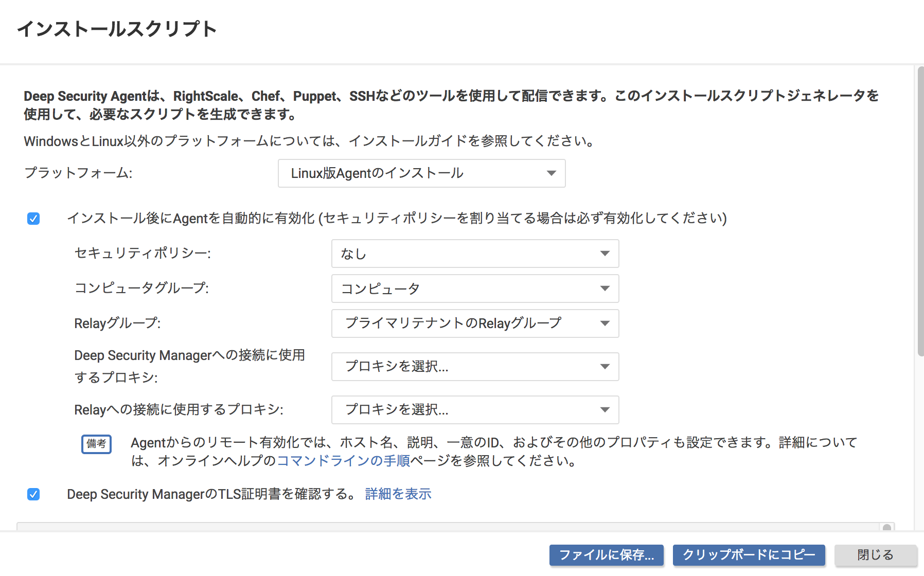Click the クリップボードにコピー button
Viewport: 924px width, 576px height.
point(749,555)
